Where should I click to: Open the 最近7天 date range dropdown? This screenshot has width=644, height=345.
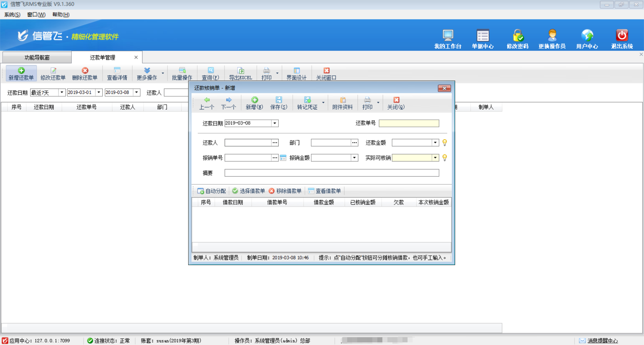click(62, 92)
